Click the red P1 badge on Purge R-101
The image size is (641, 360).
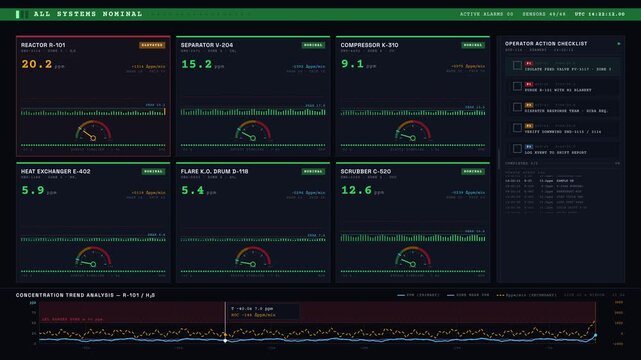[x=529, y=84]
